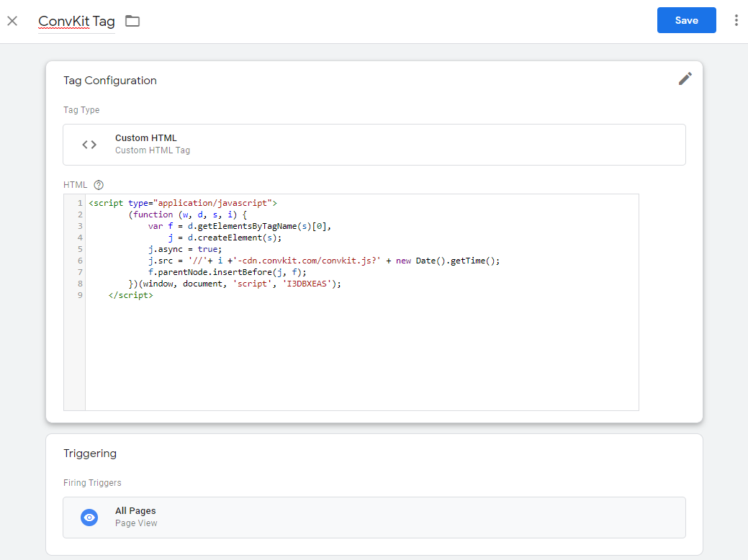
Task: Click the folder icon next to tag name
Action: 132,21
